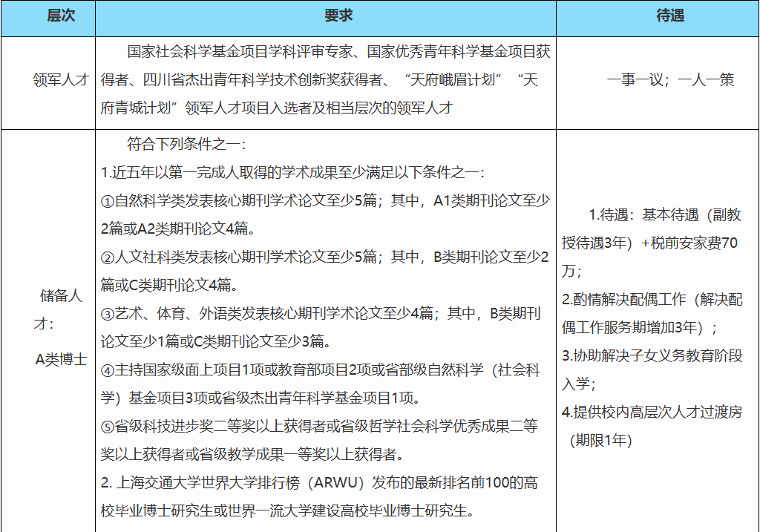760x532 pixels.
Task: Click the line starting '④主持国家级面上项目'
Action: pyautogui.click(x=321, y=370)
